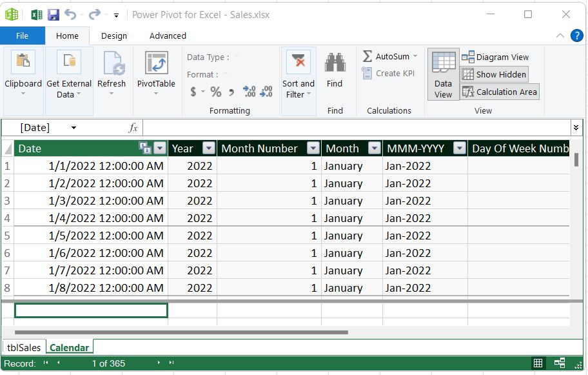
Task: Toggle Calculation Area visibility
Action: coord(500,92)
